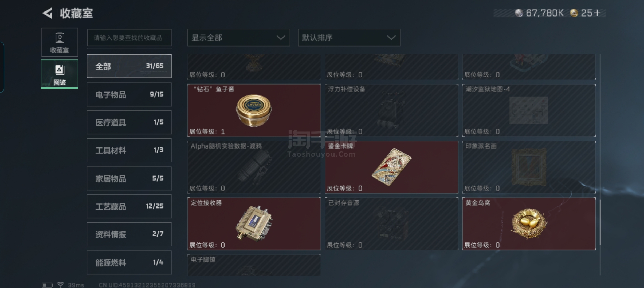Viewport: 644px width, 288px height.
Task: Go back using the arrow beside 收藏室
Action: (48, 13)
